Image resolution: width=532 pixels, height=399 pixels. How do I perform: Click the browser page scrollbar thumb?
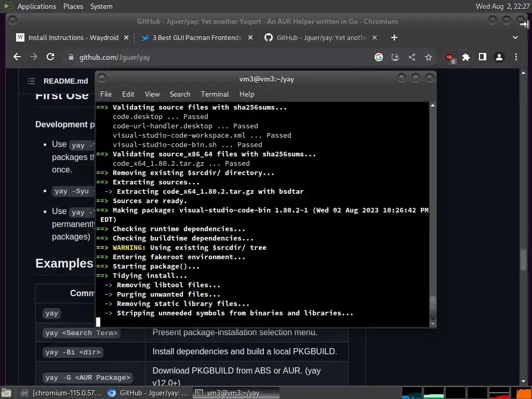(523, 260)
